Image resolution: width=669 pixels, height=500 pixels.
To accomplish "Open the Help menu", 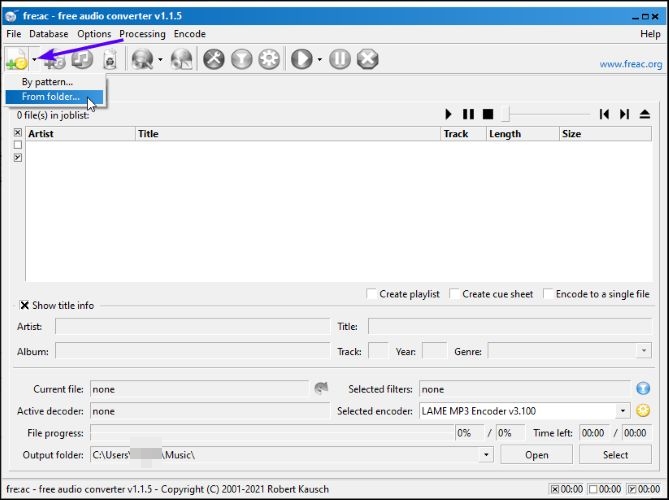I will tap(650, 34).
